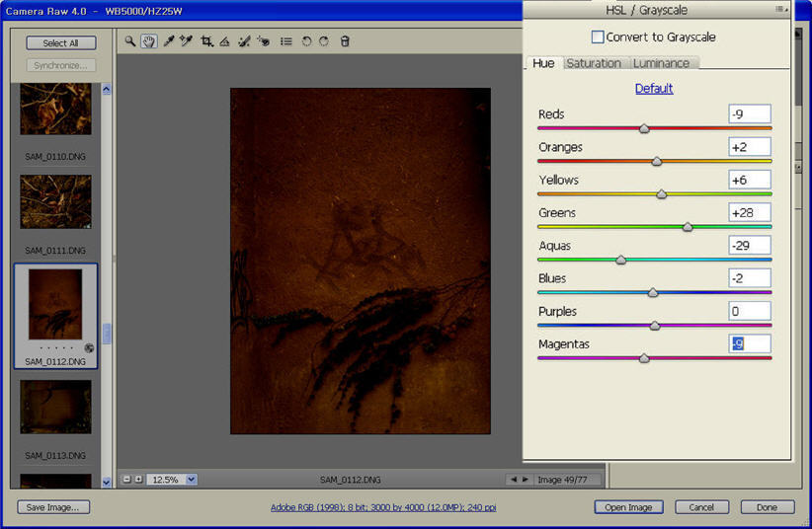
Task: Click the Aquas hue slider handle
Action: pos(621,260)
